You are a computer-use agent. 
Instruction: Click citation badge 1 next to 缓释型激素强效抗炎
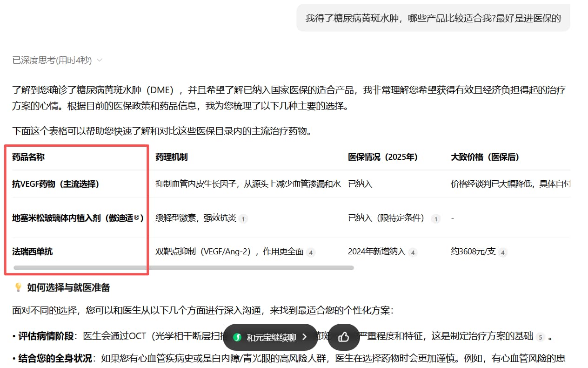pyautogui.click(x=243, y=218)
